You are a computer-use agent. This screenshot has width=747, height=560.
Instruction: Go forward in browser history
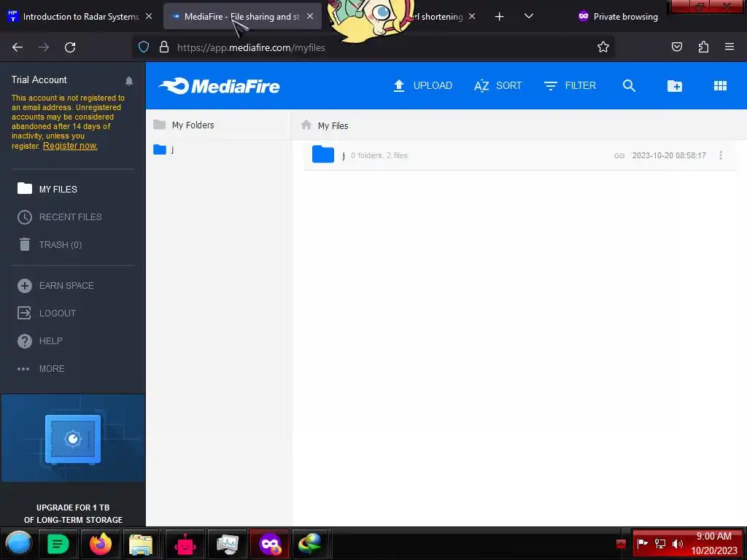click(x=44, y=47)
